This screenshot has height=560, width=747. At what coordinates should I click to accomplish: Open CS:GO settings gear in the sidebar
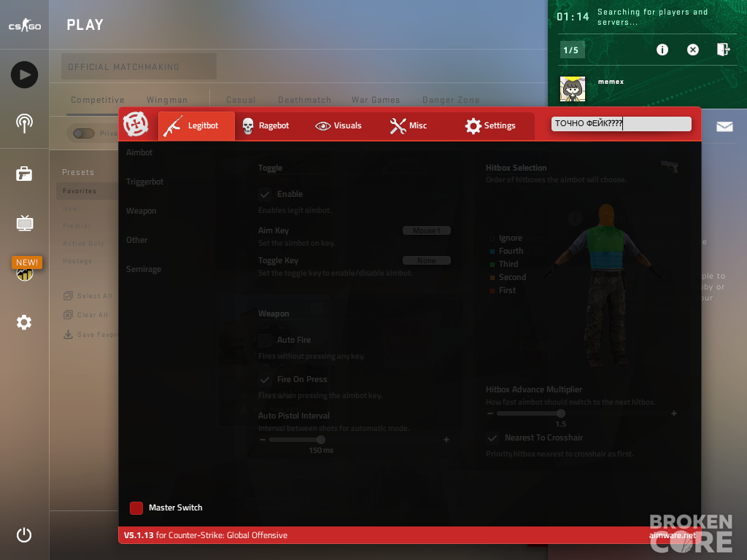coord(24,322)
